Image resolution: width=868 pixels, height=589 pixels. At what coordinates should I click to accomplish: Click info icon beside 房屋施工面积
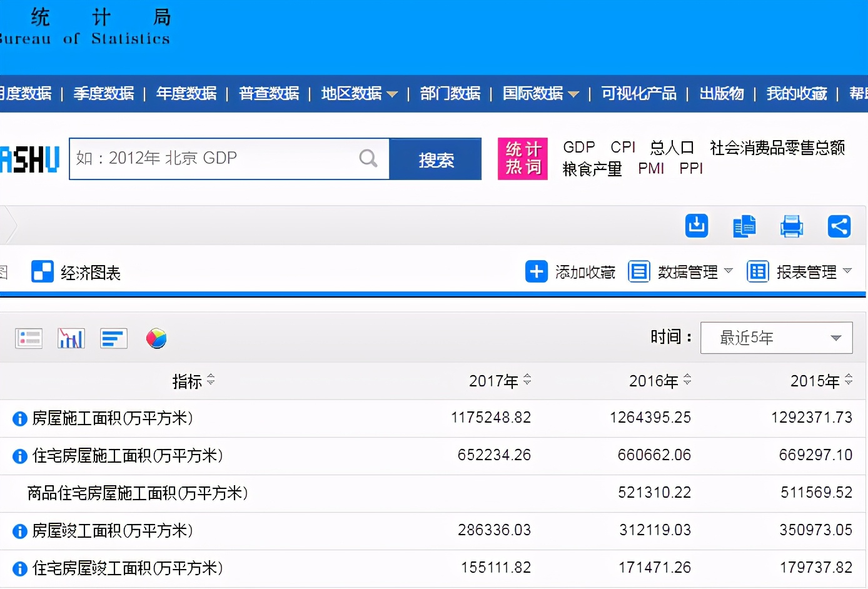(19, 418)
